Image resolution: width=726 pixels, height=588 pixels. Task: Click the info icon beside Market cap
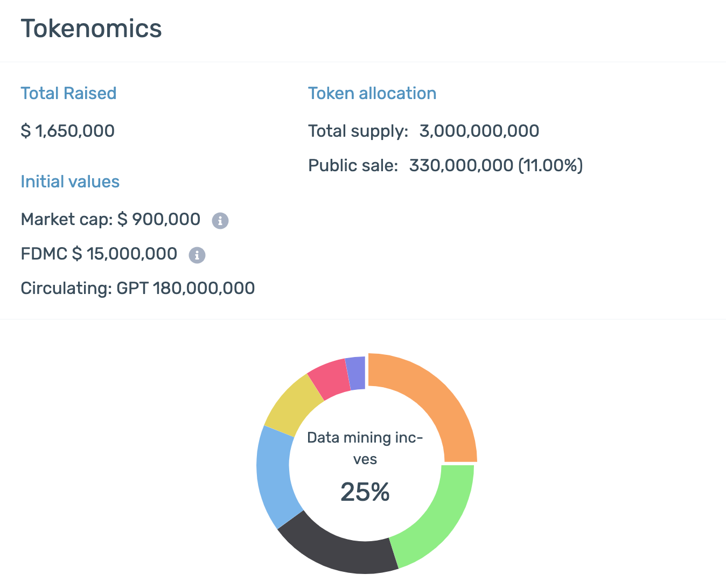coord(220,220)
